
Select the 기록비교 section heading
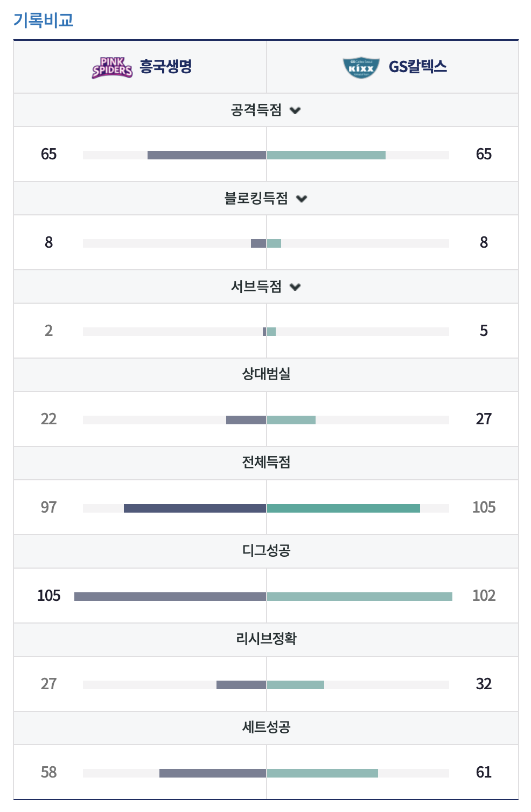[x=44, y=20]
